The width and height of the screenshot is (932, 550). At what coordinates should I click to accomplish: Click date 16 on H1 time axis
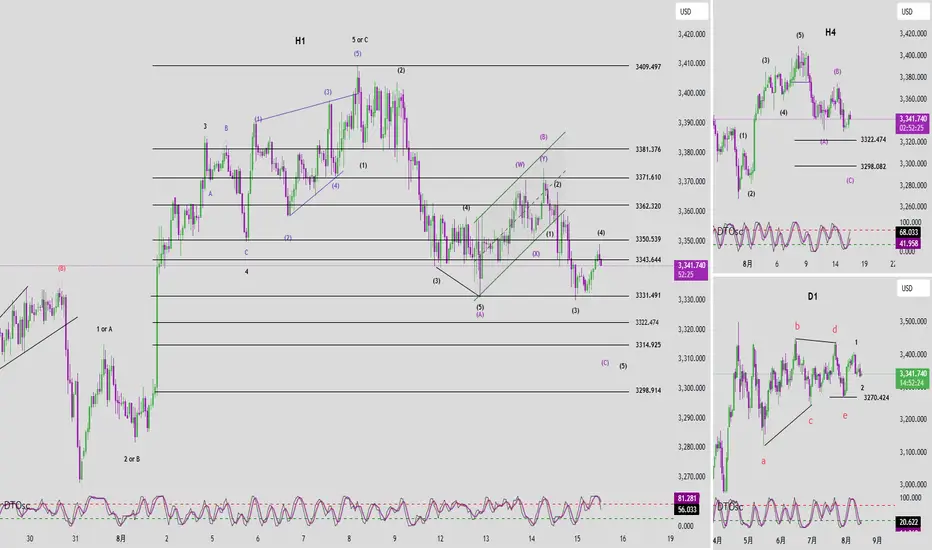pos(622,539)
